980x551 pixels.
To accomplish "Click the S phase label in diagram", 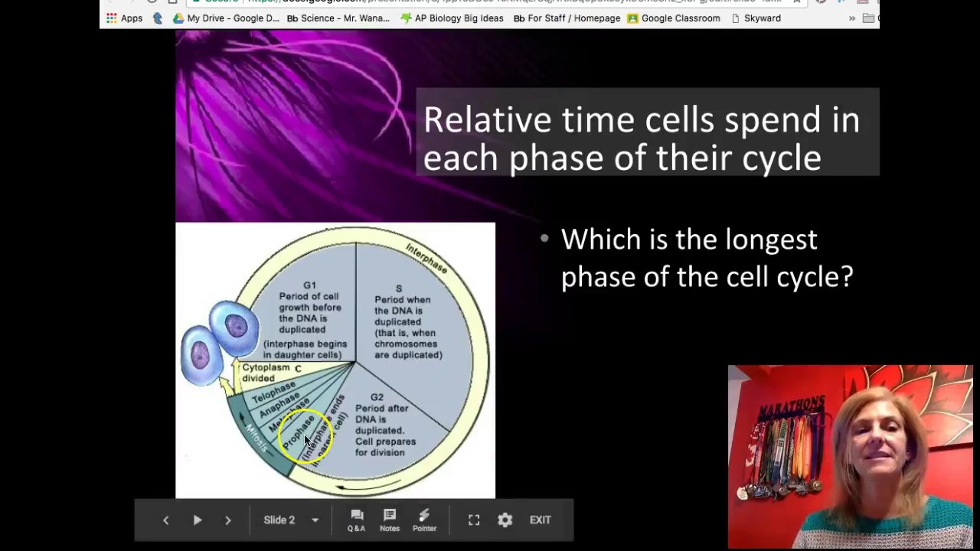I will 398,289.
